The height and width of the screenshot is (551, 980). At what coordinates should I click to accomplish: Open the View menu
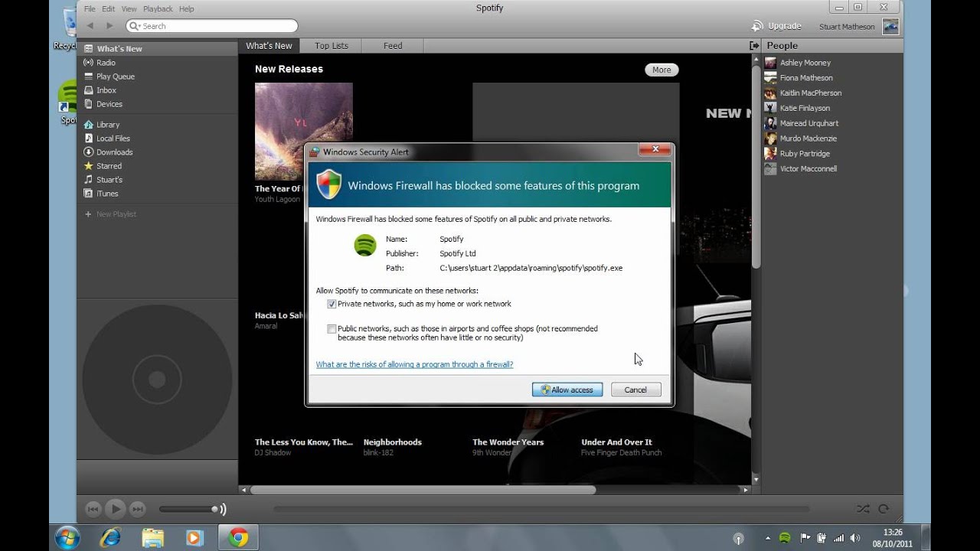pyautogui.click(x=129, y=8)
